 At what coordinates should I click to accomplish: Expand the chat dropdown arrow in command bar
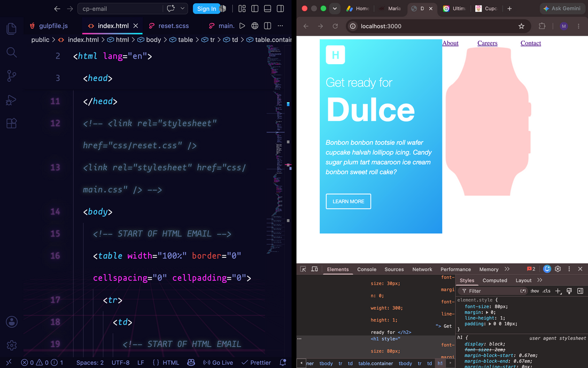(x=183, y=8)
